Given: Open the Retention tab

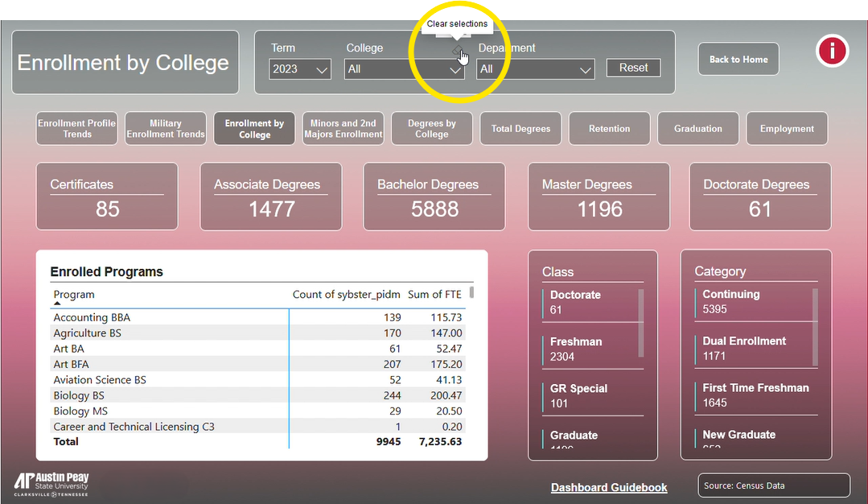Looking at the screenshot, I should (x=609, y=129).
